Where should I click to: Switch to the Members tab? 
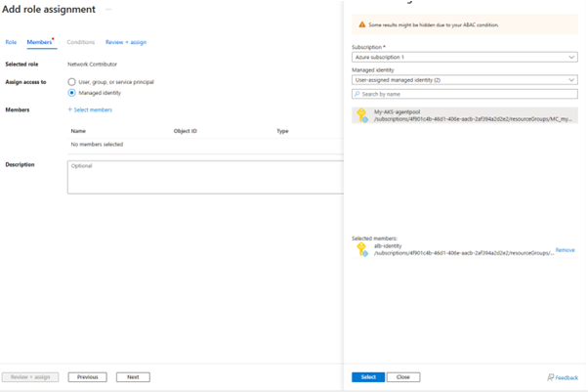tap(39, 42)
